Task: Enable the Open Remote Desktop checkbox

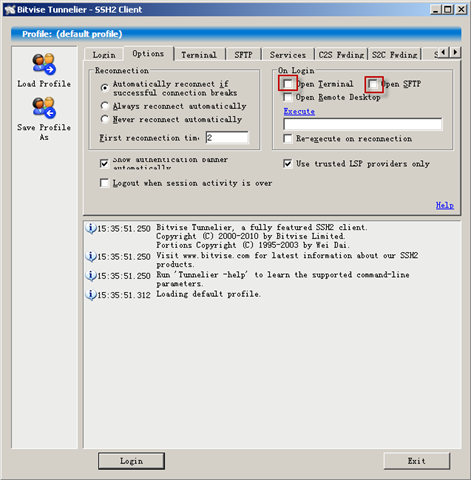Action: (287, 97)
